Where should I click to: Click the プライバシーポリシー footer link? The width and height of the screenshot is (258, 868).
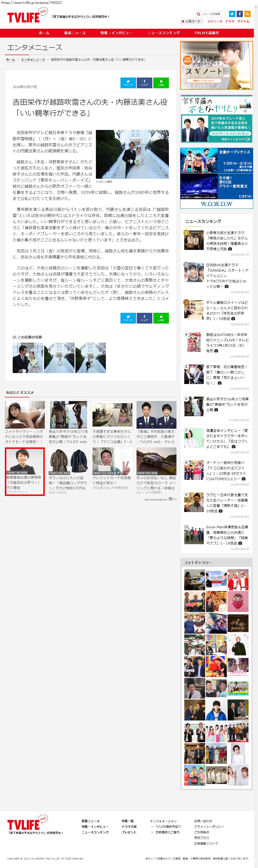click(x=209, y=826)
